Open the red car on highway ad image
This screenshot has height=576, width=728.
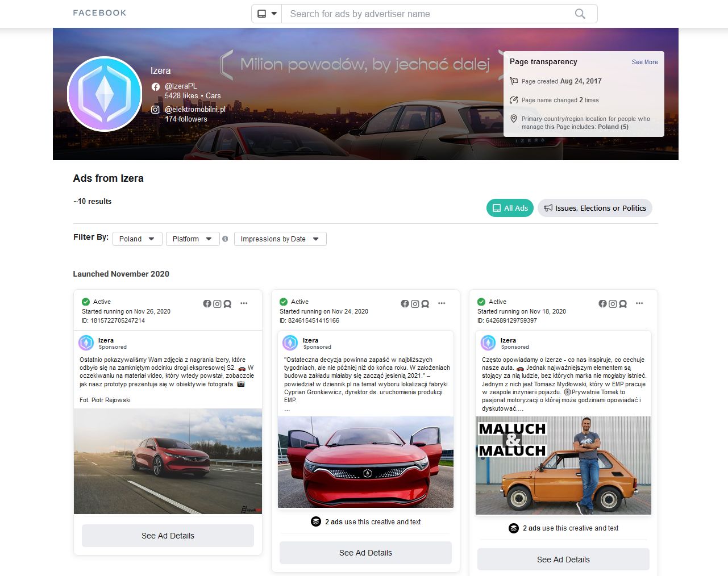pyautogui.click(x=168, y=461)
